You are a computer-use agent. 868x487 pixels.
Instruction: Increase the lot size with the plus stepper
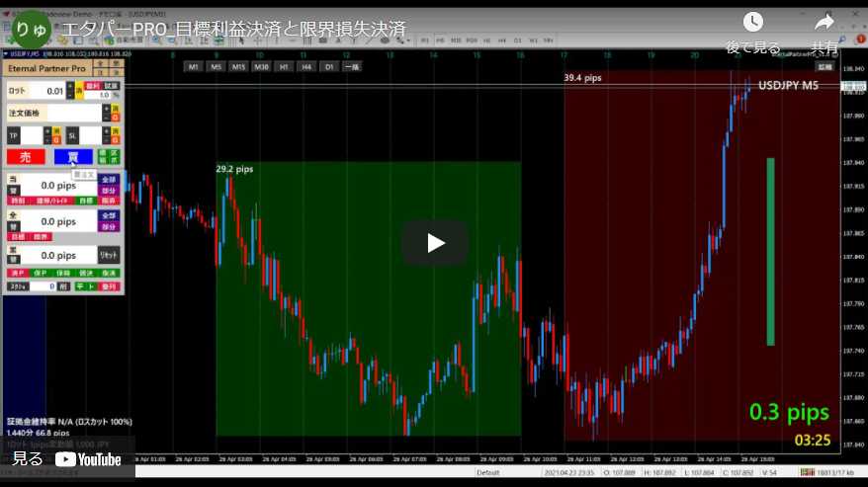point(70,86)
